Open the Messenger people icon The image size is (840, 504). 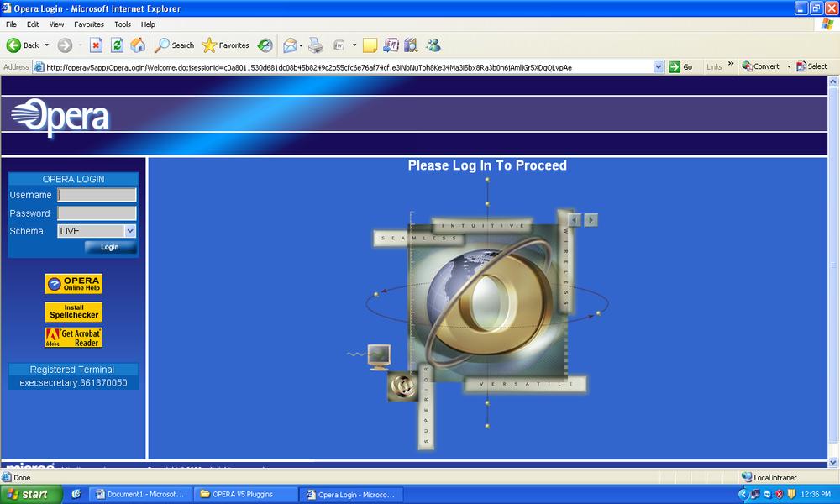[433, 45]
